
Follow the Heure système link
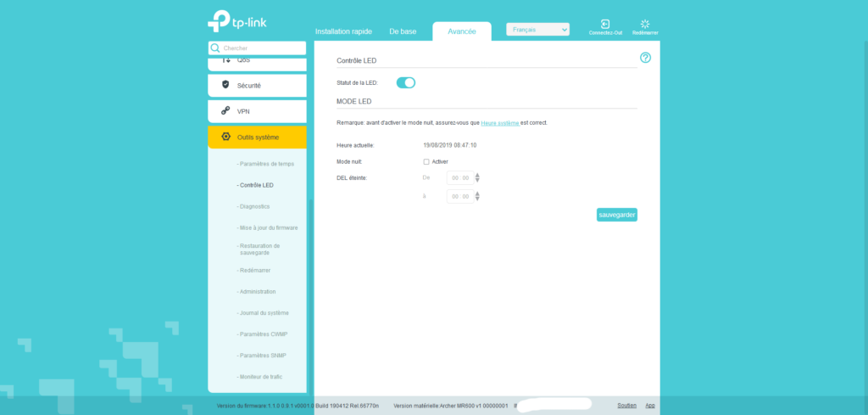[x=499, y=123]
